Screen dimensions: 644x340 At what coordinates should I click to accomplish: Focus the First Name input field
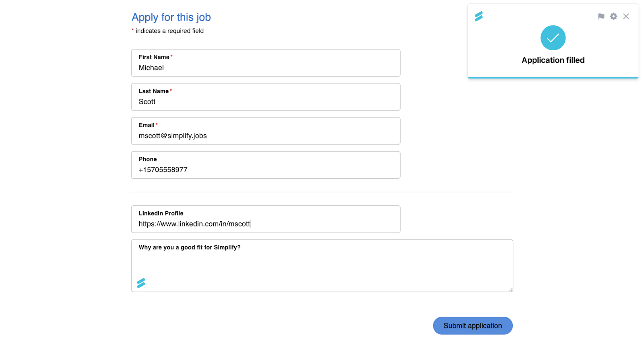[266, 68]
